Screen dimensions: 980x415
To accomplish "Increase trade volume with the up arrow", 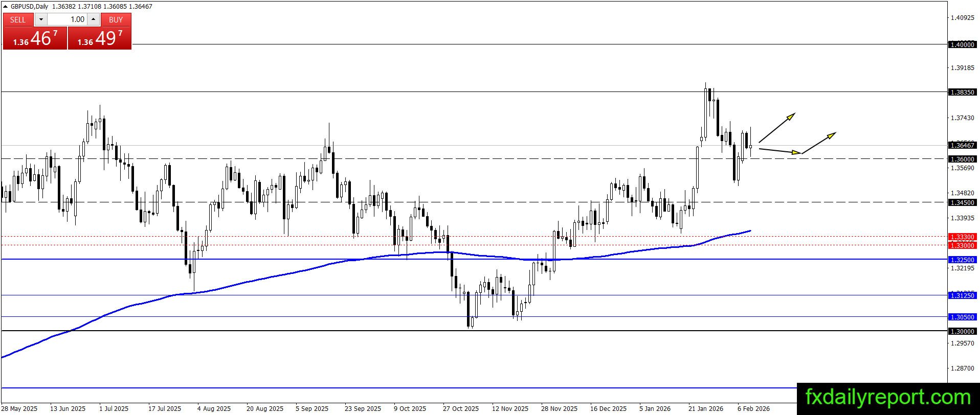I will [93, 19].
